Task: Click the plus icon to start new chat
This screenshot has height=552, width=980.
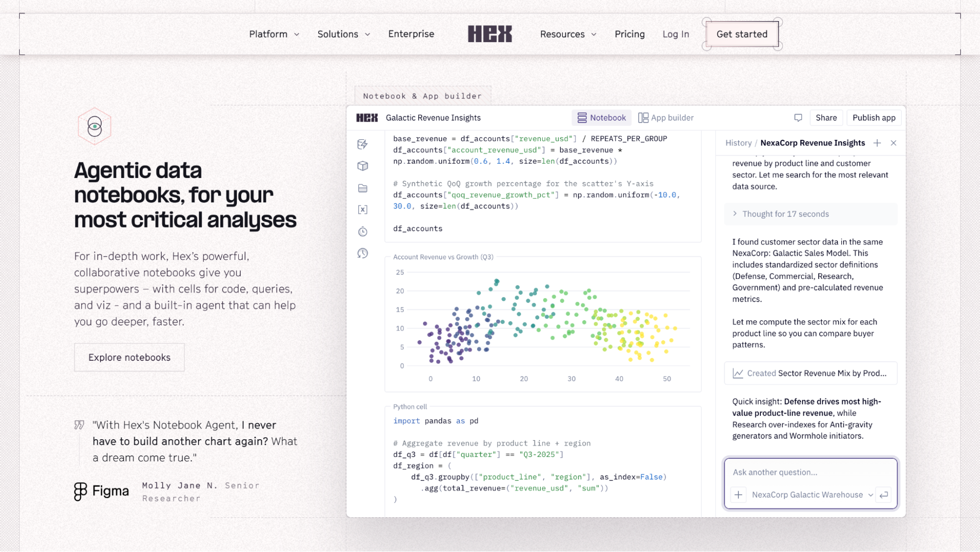Action: click(877, 143)
